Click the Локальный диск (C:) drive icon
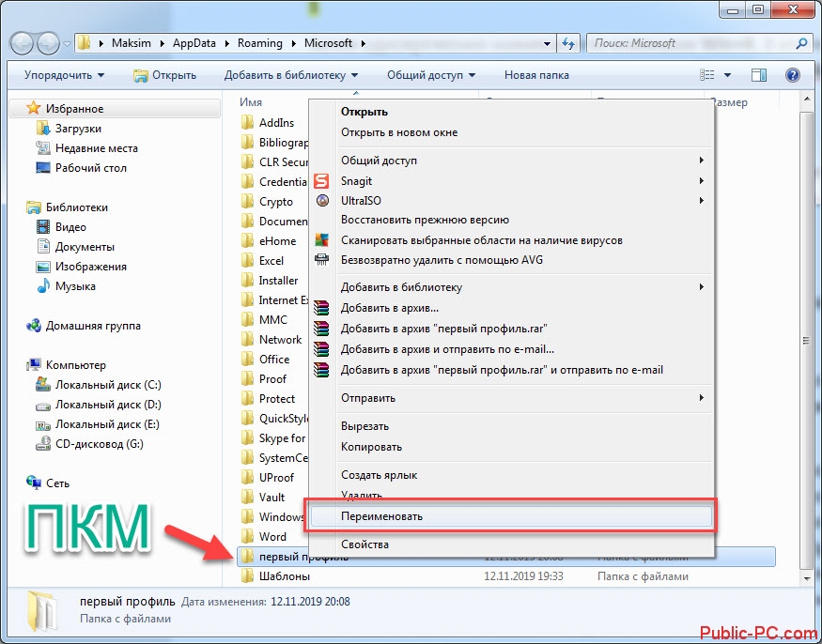This screenshot has width=822, height=644. coord(42,385)
